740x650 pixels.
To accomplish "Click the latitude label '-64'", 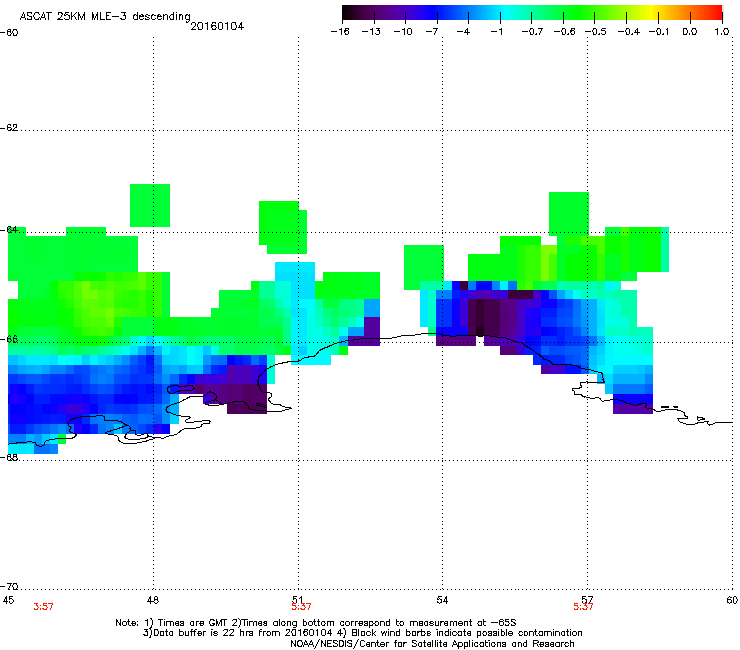I will 9,230.
